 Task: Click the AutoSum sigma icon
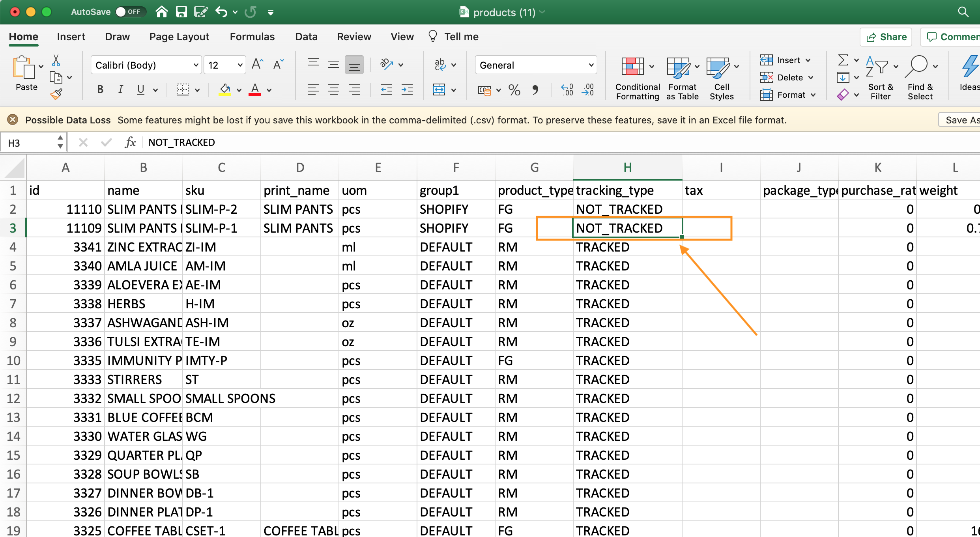coord(843,60)
